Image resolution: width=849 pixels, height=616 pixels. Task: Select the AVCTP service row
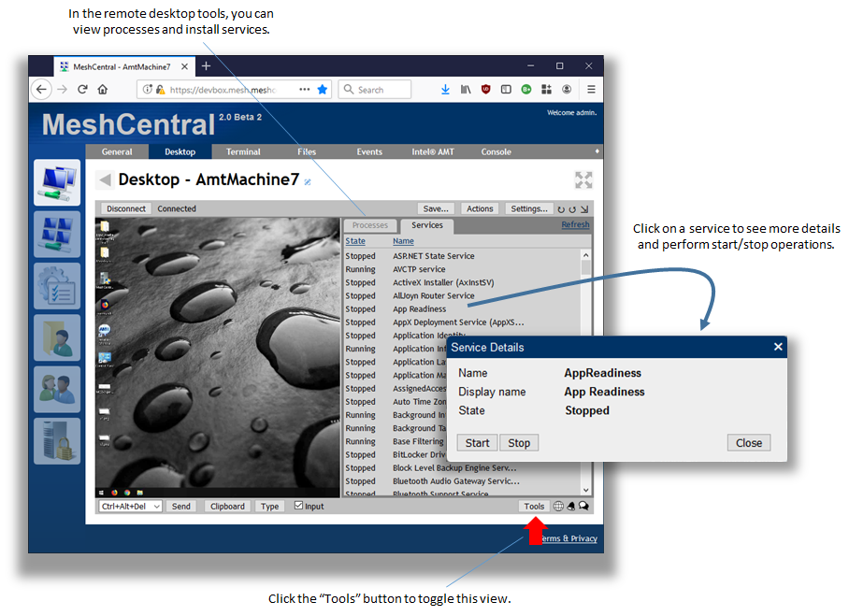coord(463,269)
